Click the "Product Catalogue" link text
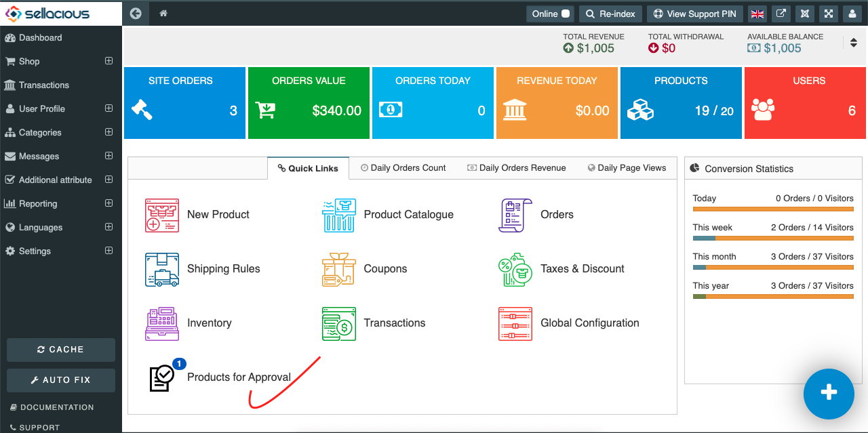 [x=409, y=215]
